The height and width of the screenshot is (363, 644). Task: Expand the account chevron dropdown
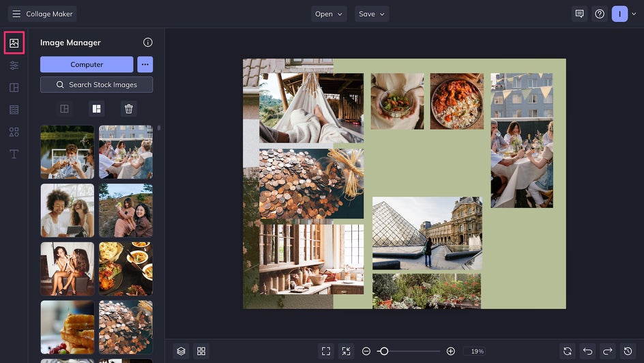[634, 14]
